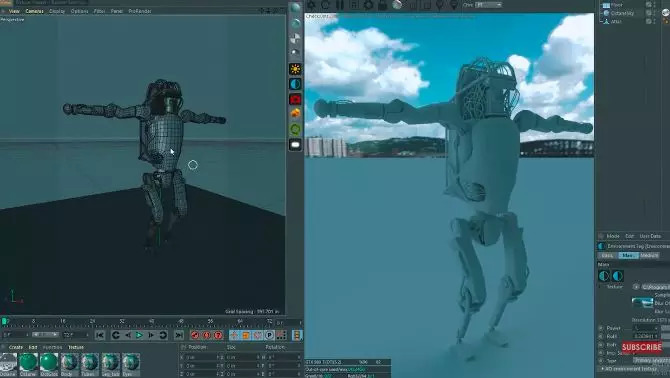
Task: Toggle the red record keyframe button
Action: 195,335
